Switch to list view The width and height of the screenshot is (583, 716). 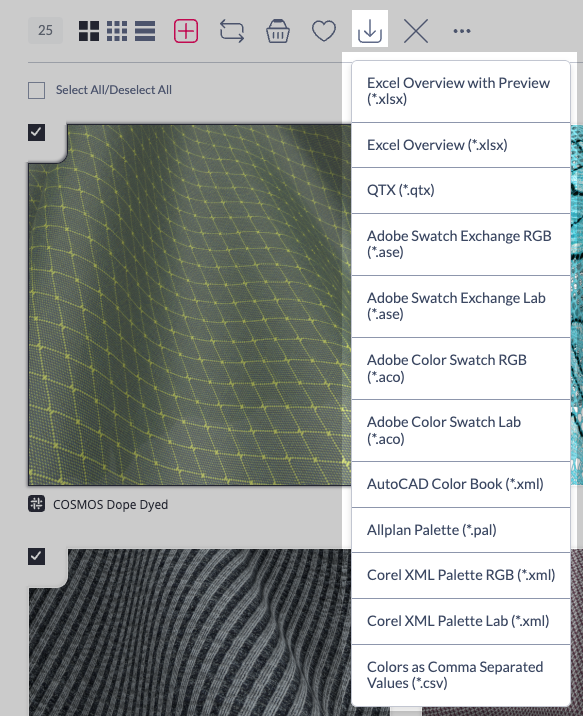(x=145, y=31)
